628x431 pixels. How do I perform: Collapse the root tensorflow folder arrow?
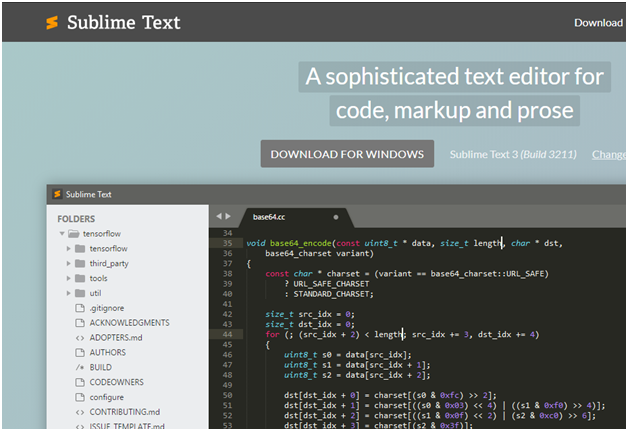[62, 233]
